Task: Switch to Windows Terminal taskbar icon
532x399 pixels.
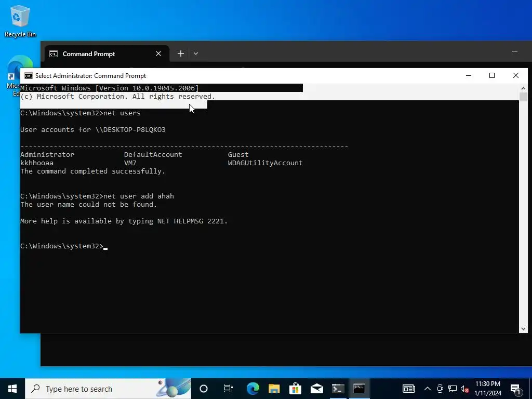Action: coord(338,389)
